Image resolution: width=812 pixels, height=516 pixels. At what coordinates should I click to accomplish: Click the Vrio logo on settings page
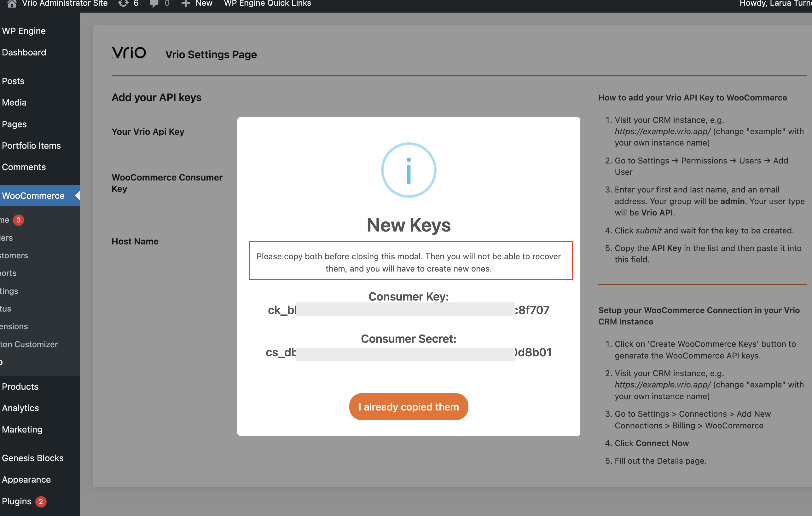(129, 53)
